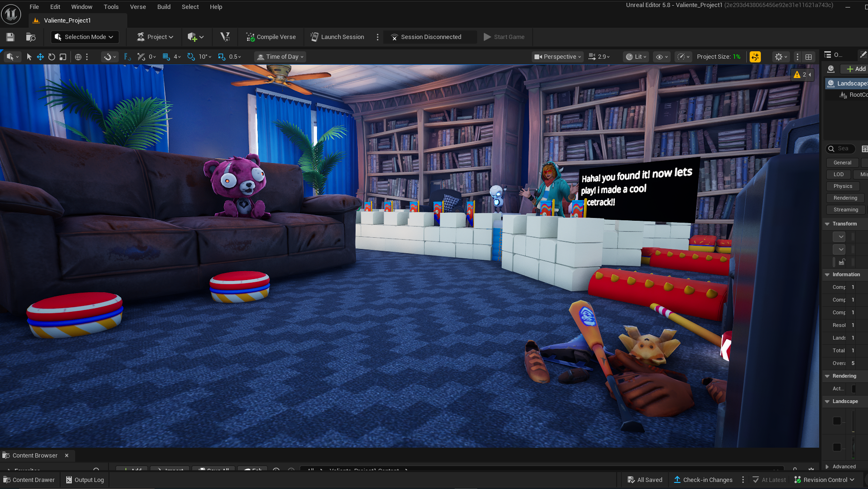This screenshot has width=868, height=489.
Task: Click the viewport layout grid icon
Action: [x=809, y=57]
